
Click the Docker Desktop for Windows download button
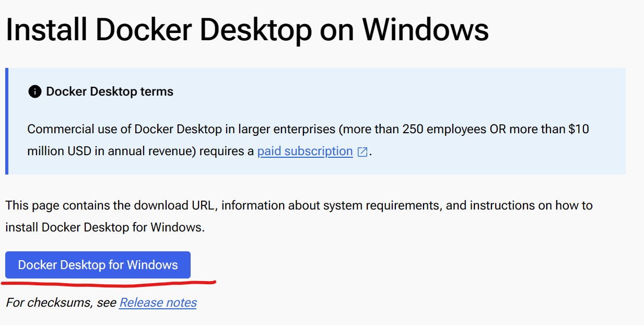point(98,265)
